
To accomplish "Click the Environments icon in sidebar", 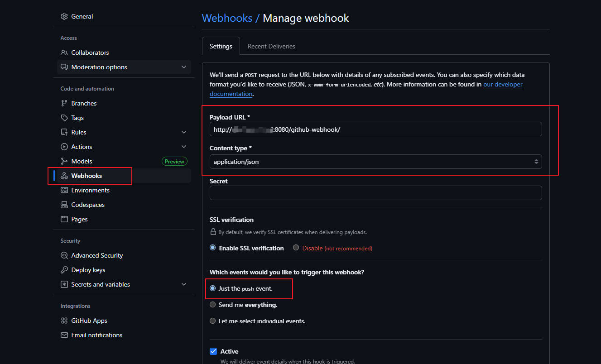I will (x=64, y=190).
